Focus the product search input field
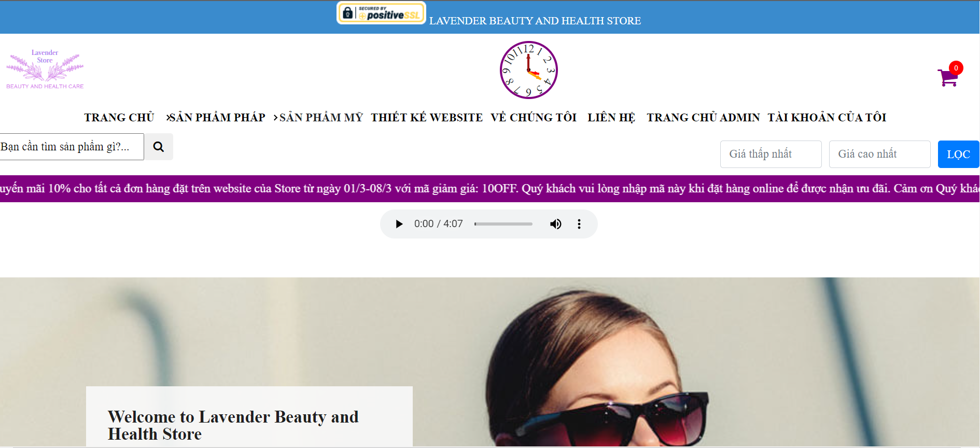This screenshot has height=448, width=980. 71,147
